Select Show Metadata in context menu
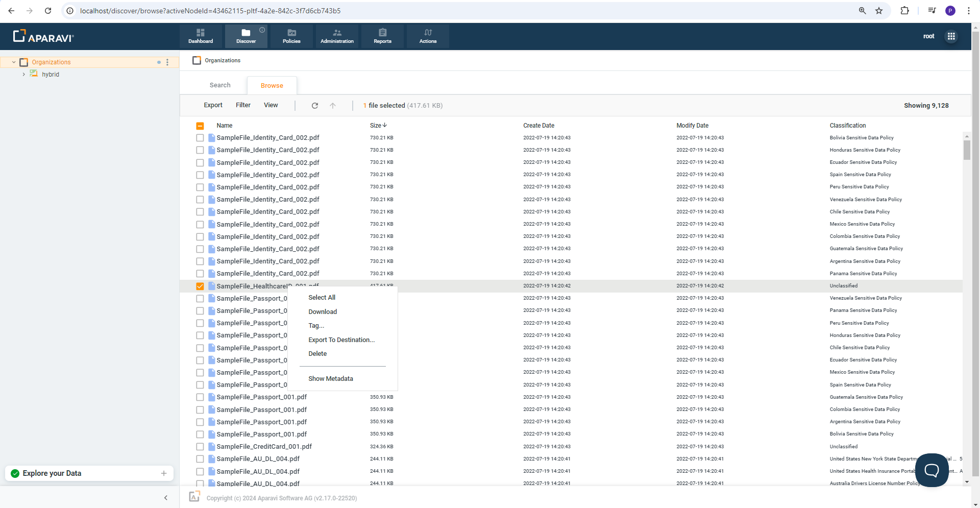Viewport: 980px width, 508px height. coord(330,379)
